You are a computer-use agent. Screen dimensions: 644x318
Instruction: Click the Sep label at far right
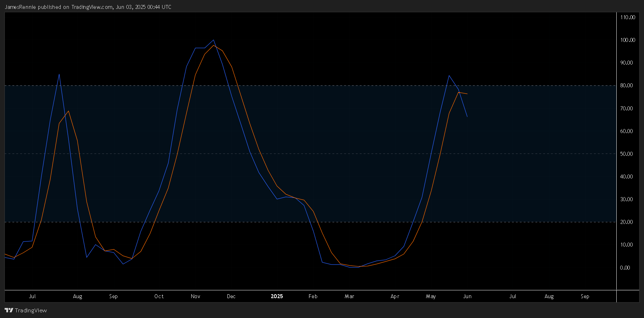585,296
